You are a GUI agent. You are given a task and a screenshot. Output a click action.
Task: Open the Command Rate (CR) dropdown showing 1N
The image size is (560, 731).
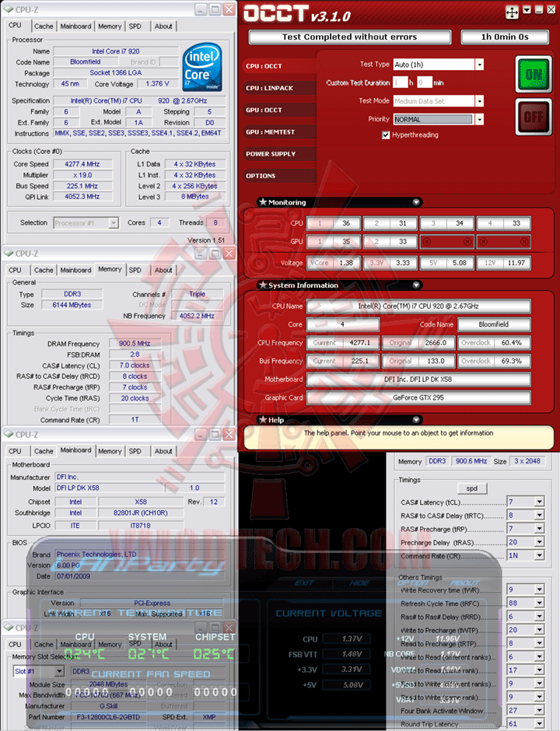pyautogui.click(x=539, y=556)
